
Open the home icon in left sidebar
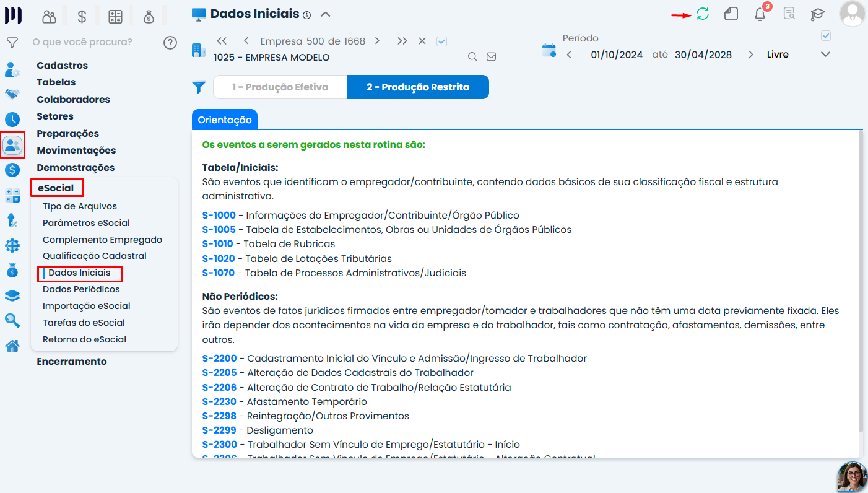12,346
